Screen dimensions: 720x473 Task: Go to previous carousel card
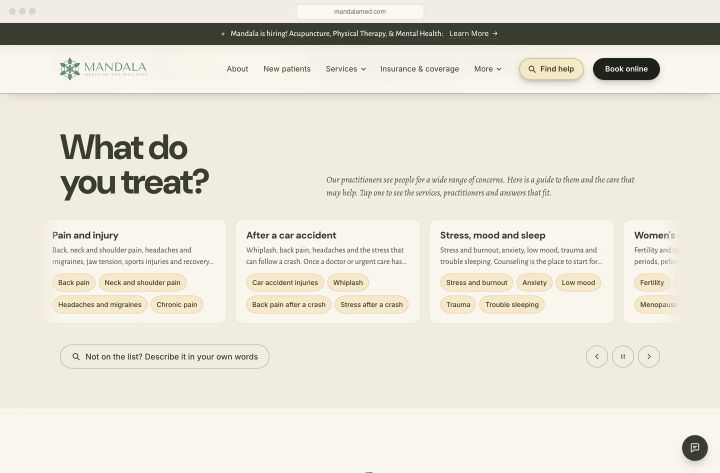point(597,356)
